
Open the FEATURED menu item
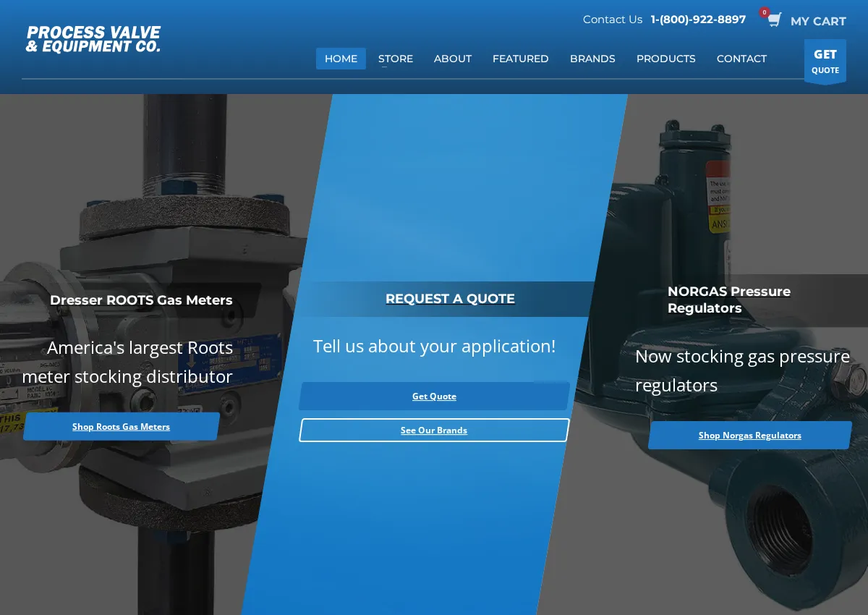click(x=521, y=59)
